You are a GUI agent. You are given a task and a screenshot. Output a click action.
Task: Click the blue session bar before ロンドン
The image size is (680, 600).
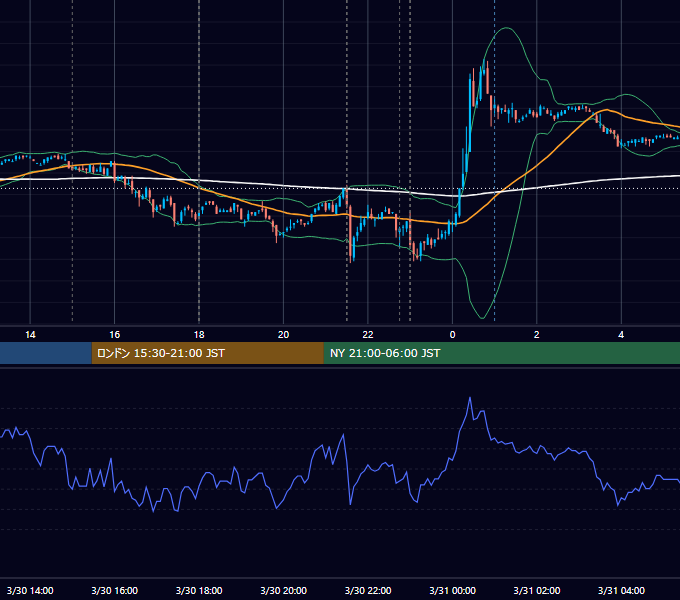(x=46, y=353)
